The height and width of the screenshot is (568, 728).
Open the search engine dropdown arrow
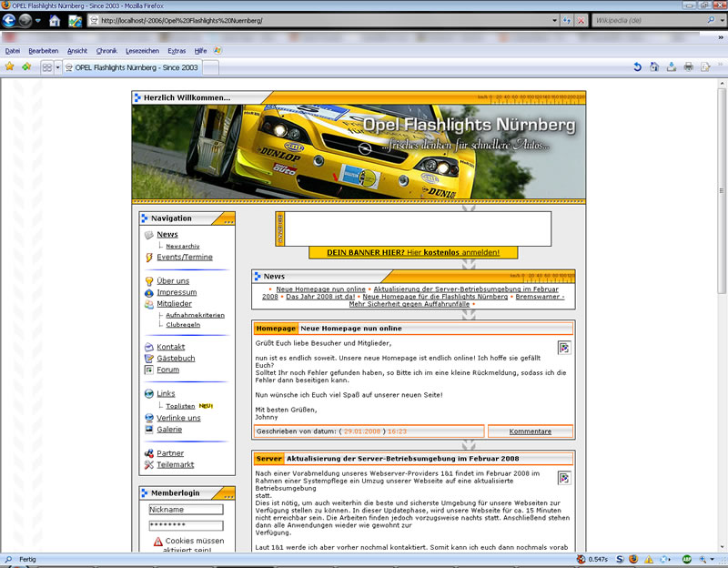[722, 20]
